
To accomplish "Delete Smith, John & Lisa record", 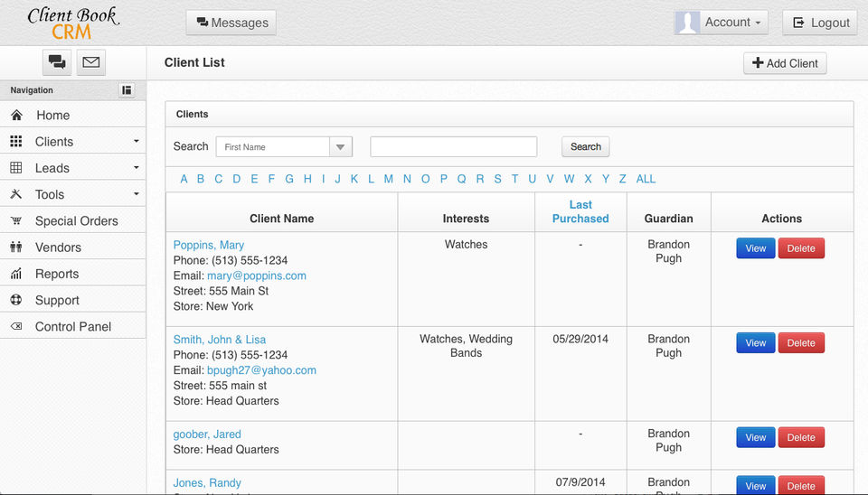I will [801, 343].
